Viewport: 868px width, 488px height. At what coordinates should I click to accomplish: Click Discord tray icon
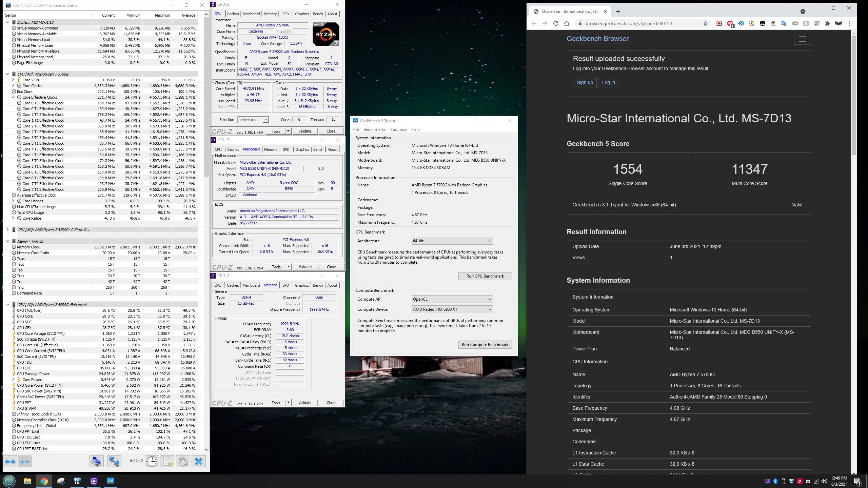click(x=808, y=481)
